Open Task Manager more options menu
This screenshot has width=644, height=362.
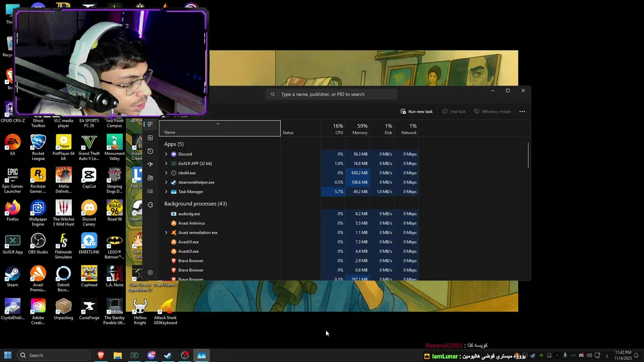pos(522,112)
